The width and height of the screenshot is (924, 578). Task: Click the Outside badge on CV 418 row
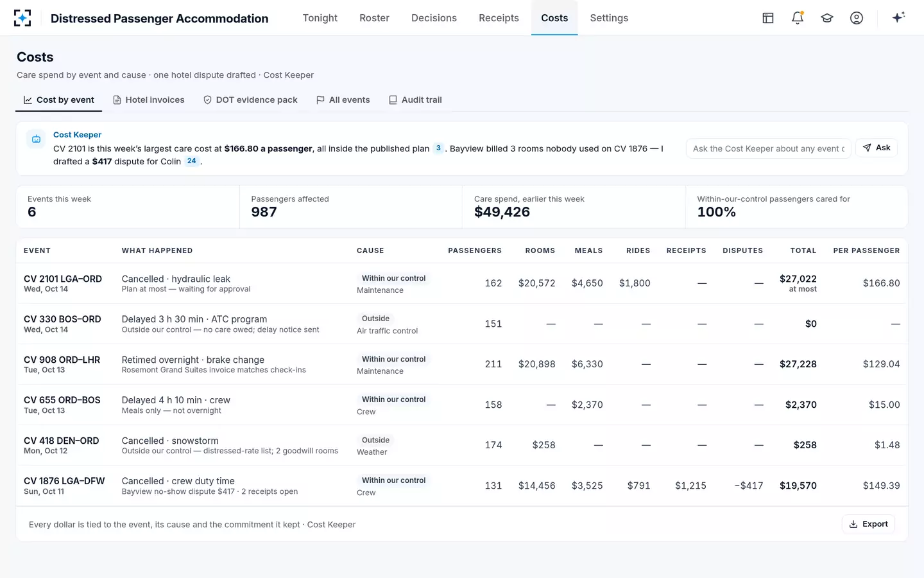pos(375,440)
